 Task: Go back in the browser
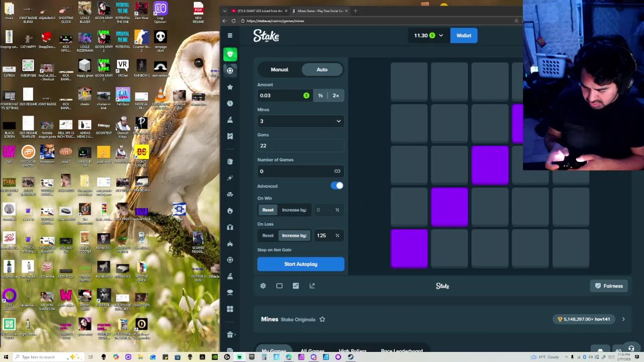[224, 21]
